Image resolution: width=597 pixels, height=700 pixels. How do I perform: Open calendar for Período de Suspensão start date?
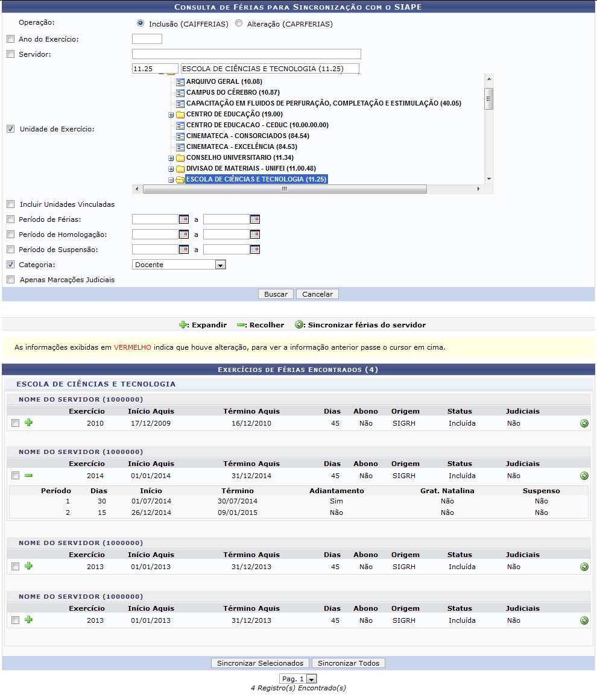tap(184, 250)
